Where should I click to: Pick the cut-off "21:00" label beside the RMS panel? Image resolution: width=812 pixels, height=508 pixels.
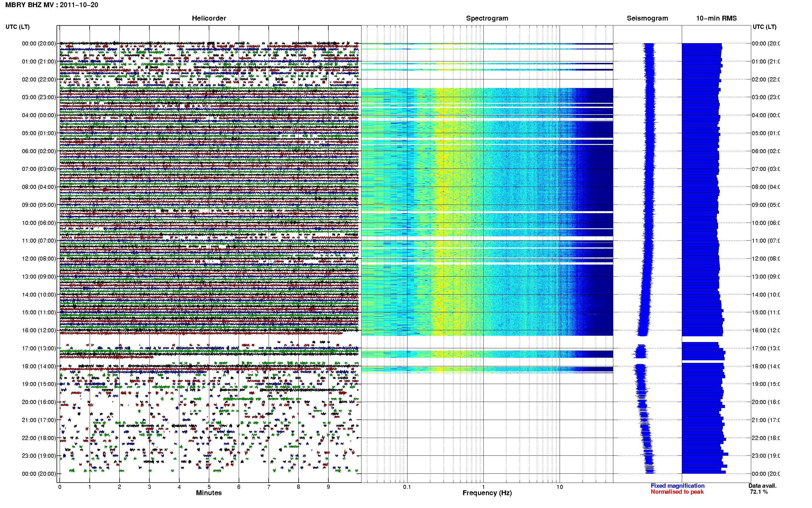[x=766, y=420]
